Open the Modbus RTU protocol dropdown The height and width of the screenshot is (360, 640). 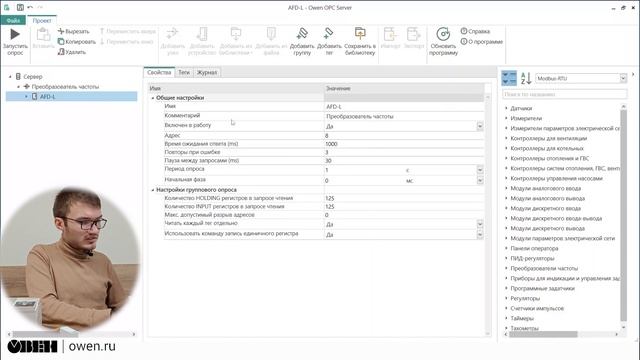coord(623,78)
